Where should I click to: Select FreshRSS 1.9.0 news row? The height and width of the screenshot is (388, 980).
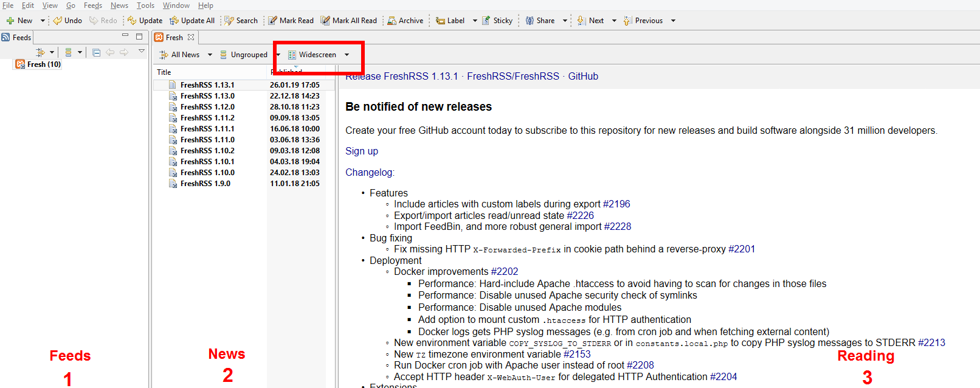coord(244,184)
